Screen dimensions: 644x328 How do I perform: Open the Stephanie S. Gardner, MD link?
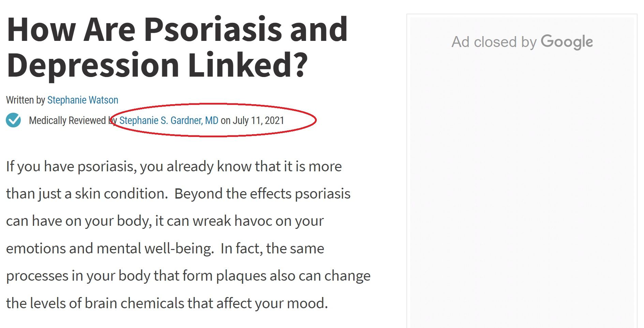point(168,121)
